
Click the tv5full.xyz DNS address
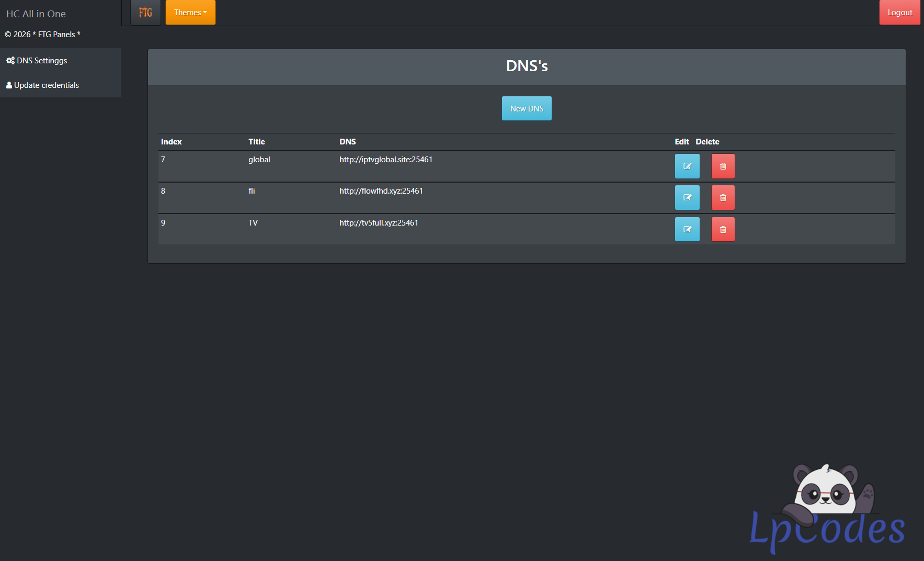click(x=379, y=223)
